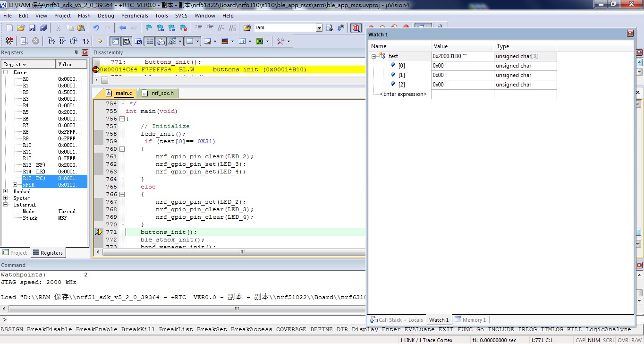Toggle breakpoint marker in Disassembly line
Image resolution: width=644 pixels, height=344 pixels.
pyautogui.click(x=96, y=69)
